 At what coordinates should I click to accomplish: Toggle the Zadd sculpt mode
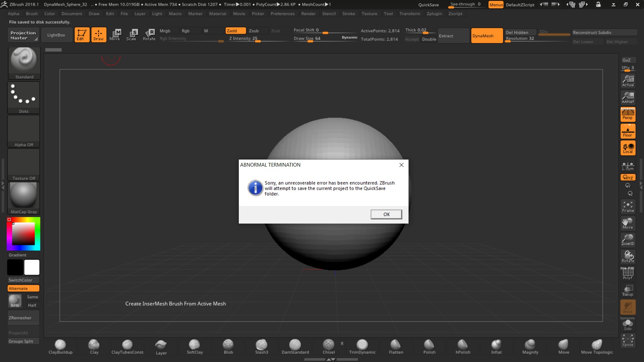tap(232, 31)
